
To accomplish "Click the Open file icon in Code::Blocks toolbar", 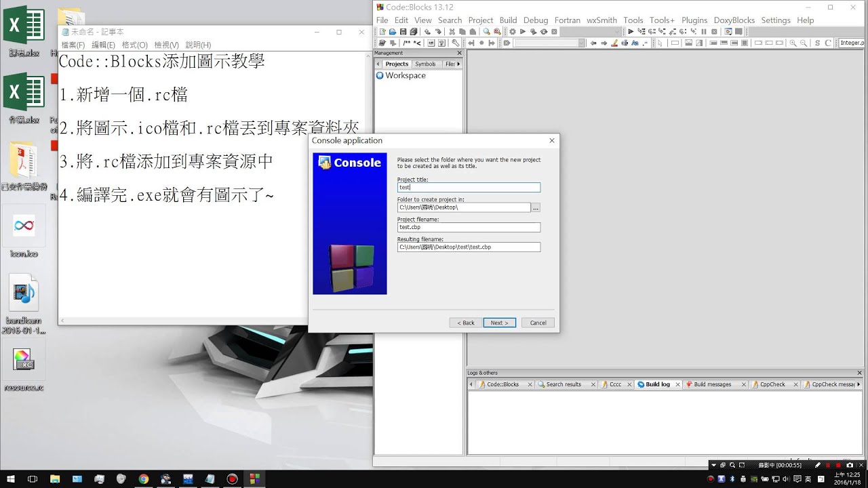I will click(393, 31).
